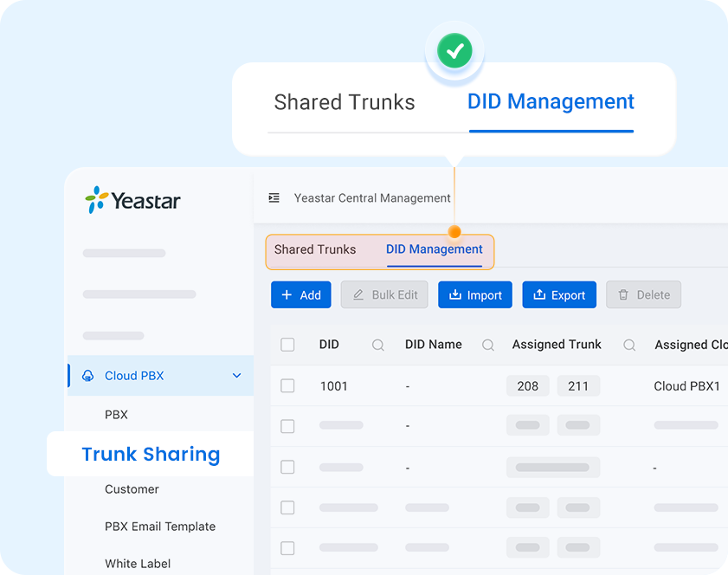Open the PBX Email Template page
728x575 pixels.
click(160, 527)
